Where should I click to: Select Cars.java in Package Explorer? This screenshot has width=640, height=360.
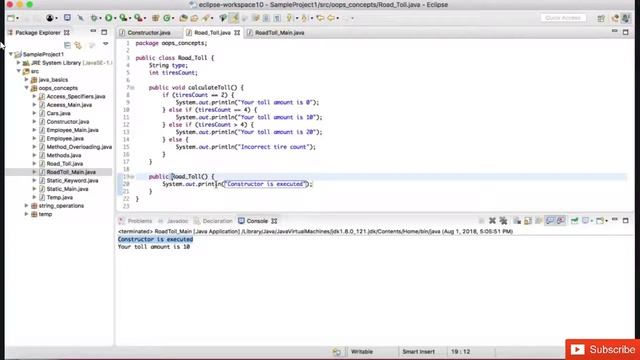coord(58,113)
